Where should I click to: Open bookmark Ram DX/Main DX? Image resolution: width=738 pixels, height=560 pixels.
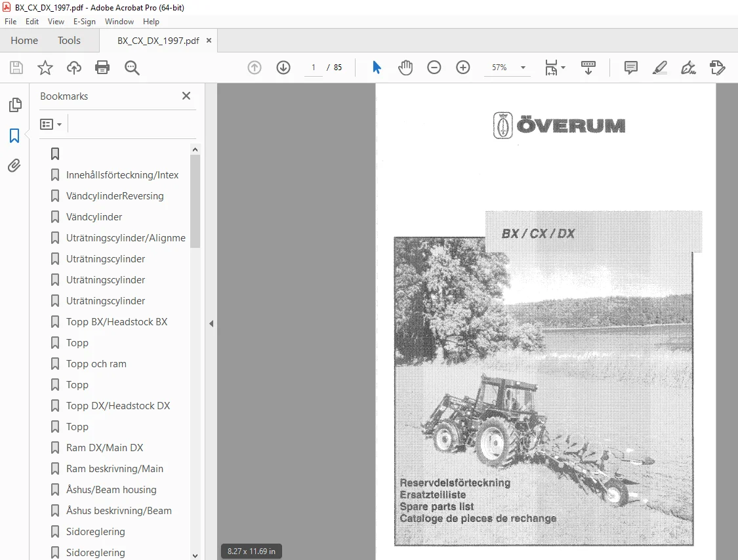104,447
